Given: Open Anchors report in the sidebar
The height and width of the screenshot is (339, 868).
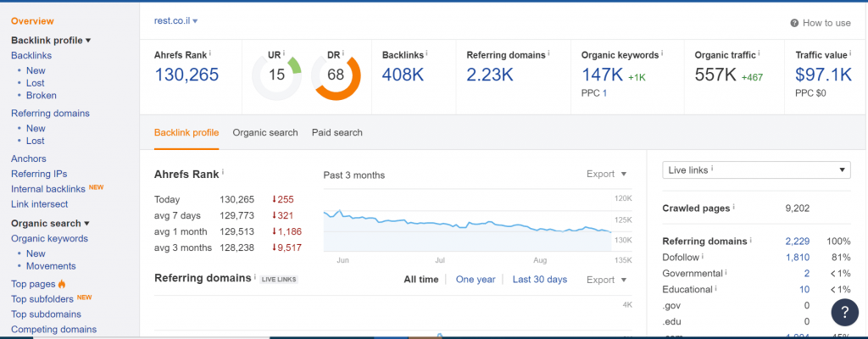Looking at the screenshot, I should tap(29, 158).
